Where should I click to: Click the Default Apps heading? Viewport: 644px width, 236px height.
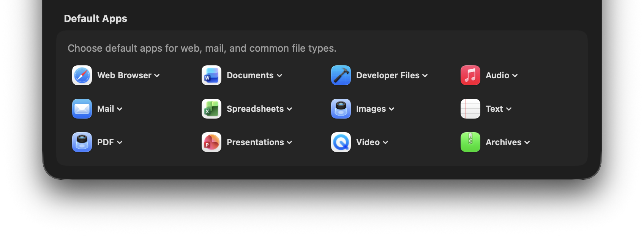(x=95, y=19)
